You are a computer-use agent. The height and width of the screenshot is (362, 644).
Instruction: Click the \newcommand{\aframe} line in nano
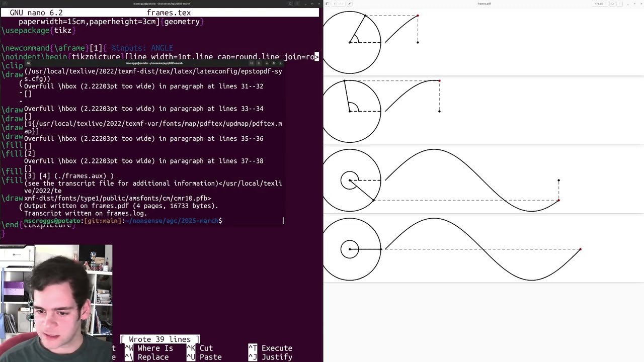coord(87,48)
